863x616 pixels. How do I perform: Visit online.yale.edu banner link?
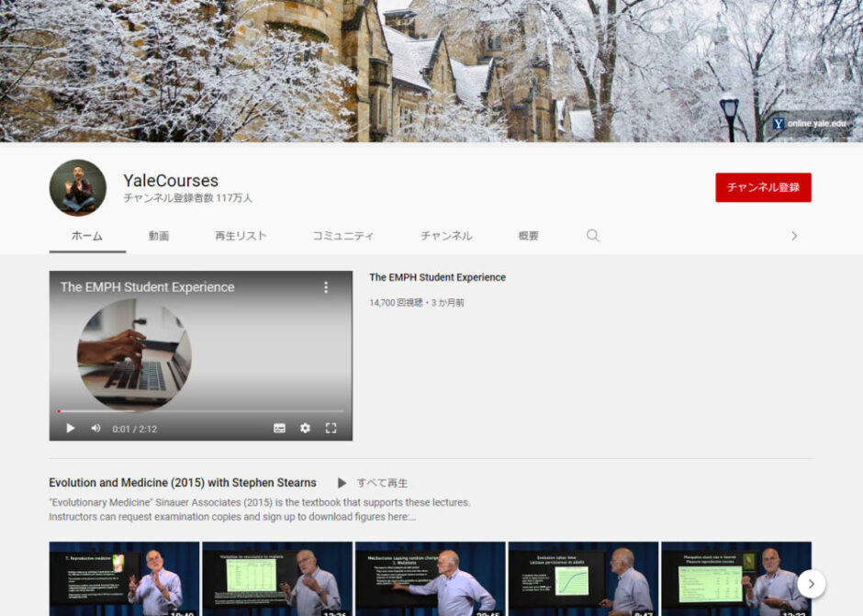tap(810, 123)
